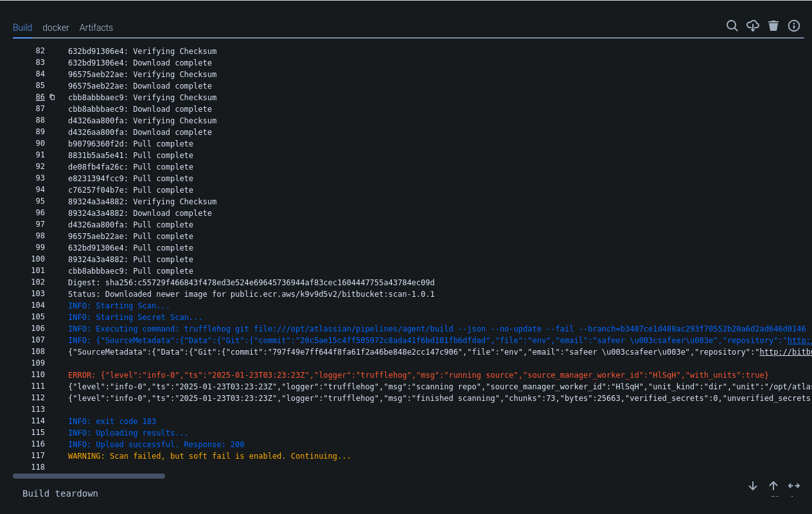Viewport: 812px width, 514px height.
Task: Click 'b90796360f2d: Pull complete' line
Action: click(x=130, y=144)
